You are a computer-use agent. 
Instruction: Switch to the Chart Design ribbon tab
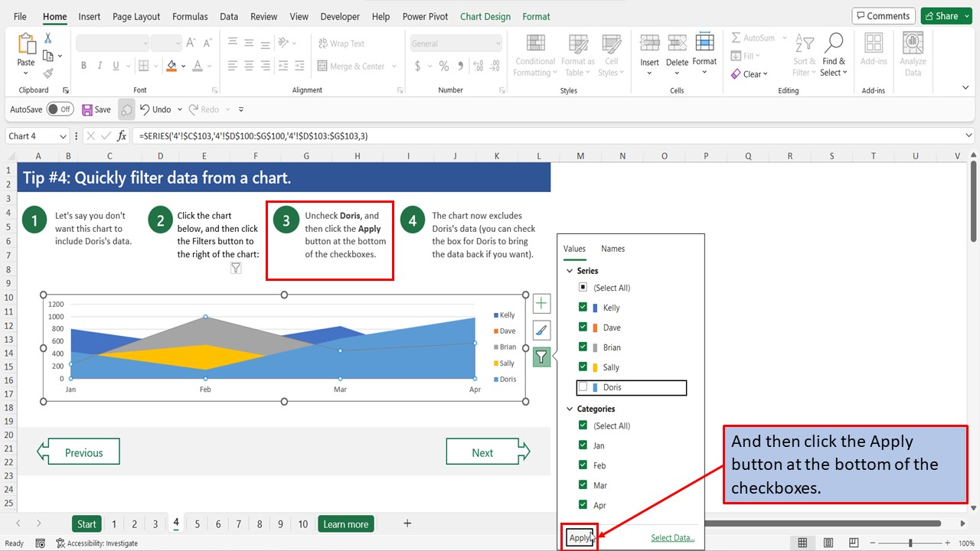pyautogui.click(x=485, y=16)
